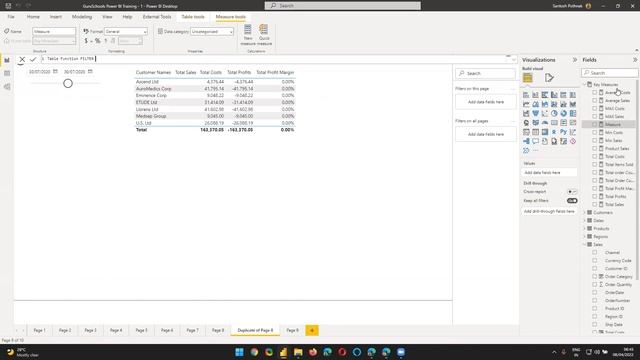Collapse the Visualizations pane with chevrons

tap(575, 60)
